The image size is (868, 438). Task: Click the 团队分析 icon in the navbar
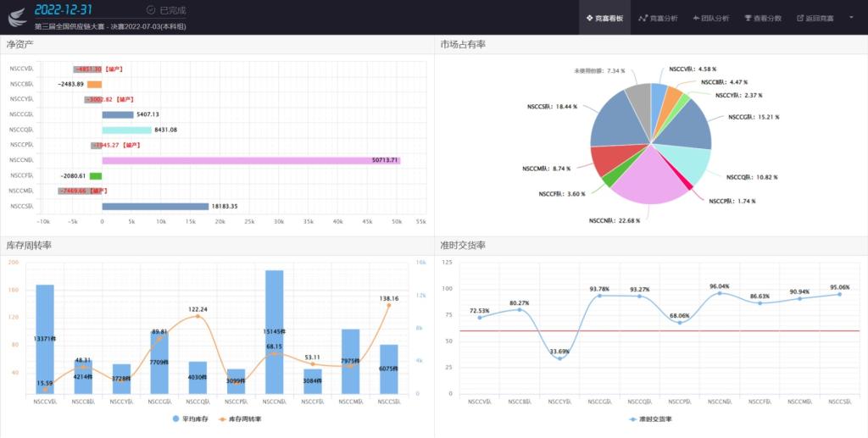[695, 18]
